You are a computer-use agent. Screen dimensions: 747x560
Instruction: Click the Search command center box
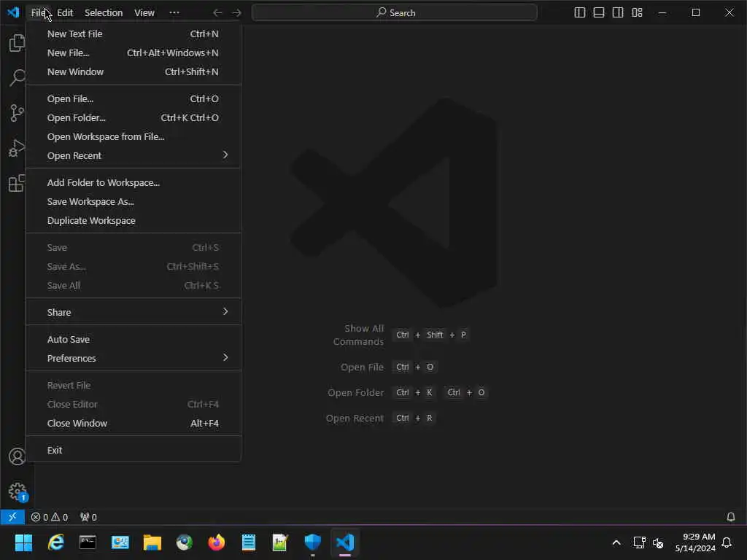395,13
